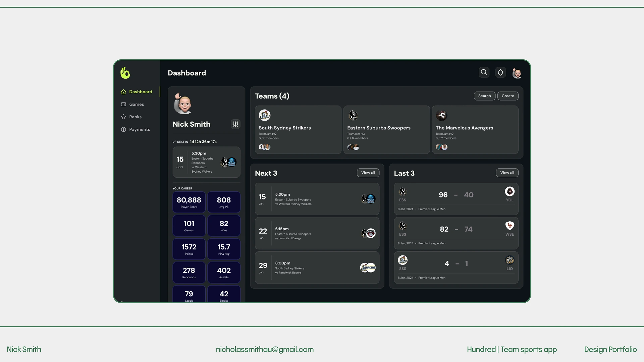Click South Sydney Strikers team logo
This screenshot has width=644, height=362.
click(265, 115)
